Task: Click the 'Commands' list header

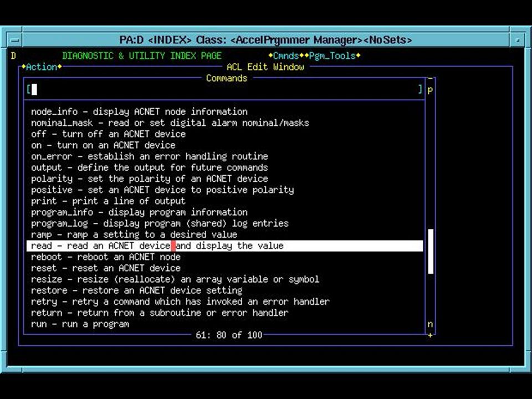Action: tap(227, 78)
